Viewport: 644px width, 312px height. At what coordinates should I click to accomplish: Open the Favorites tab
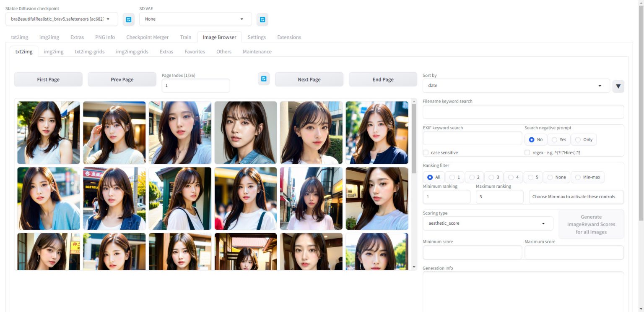[x=195, y=51]
